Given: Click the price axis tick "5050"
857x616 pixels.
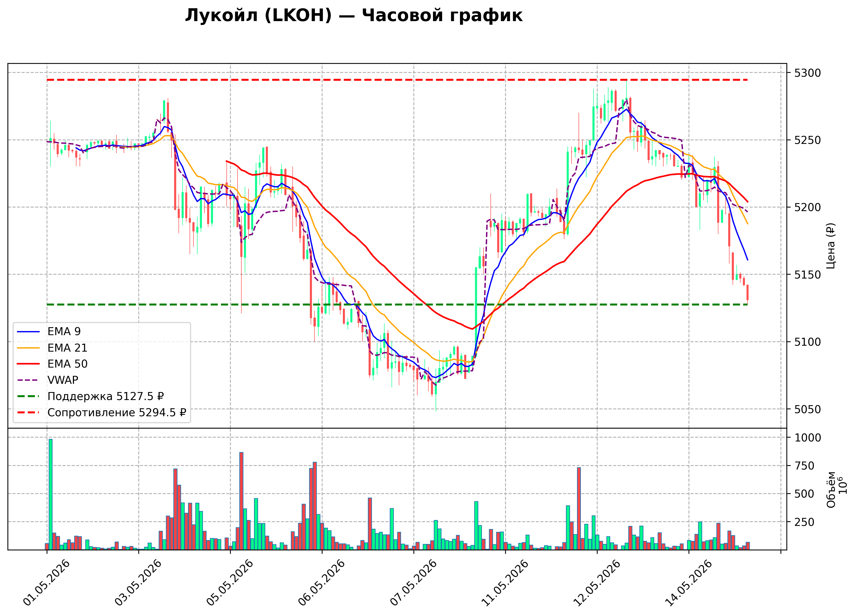Looking at the screenshot, I should 808,409.
